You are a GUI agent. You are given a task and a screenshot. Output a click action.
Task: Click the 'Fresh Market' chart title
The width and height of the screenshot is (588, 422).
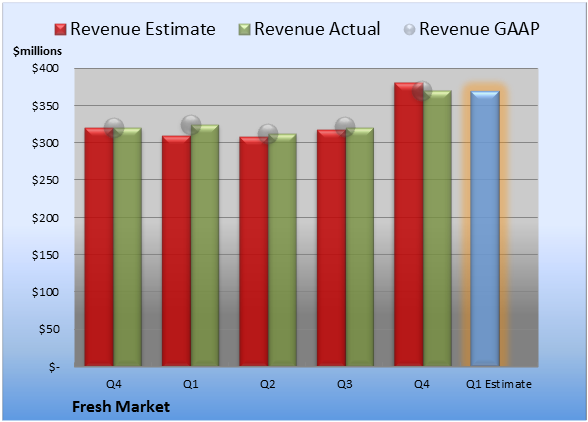(121, 407)
